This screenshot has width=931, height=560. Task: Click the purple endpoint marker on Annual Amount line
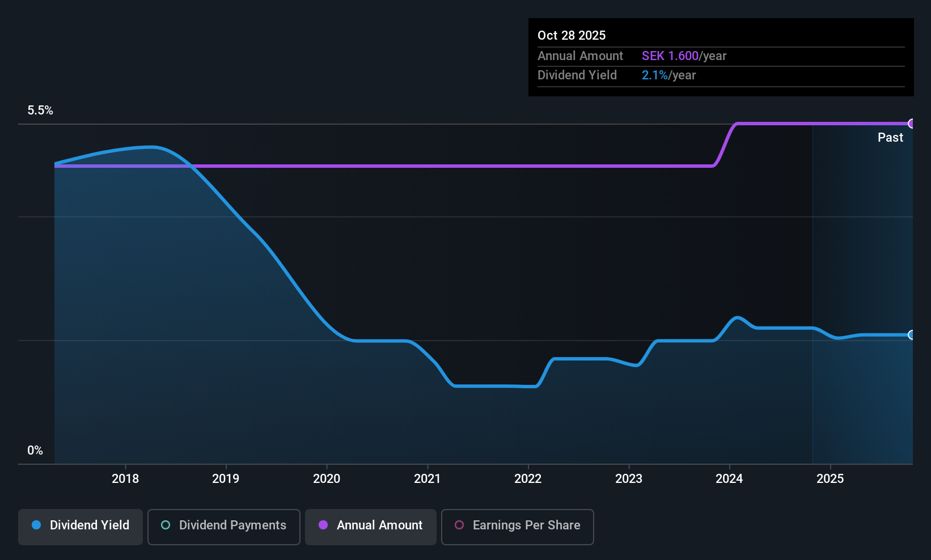point(911,124)
